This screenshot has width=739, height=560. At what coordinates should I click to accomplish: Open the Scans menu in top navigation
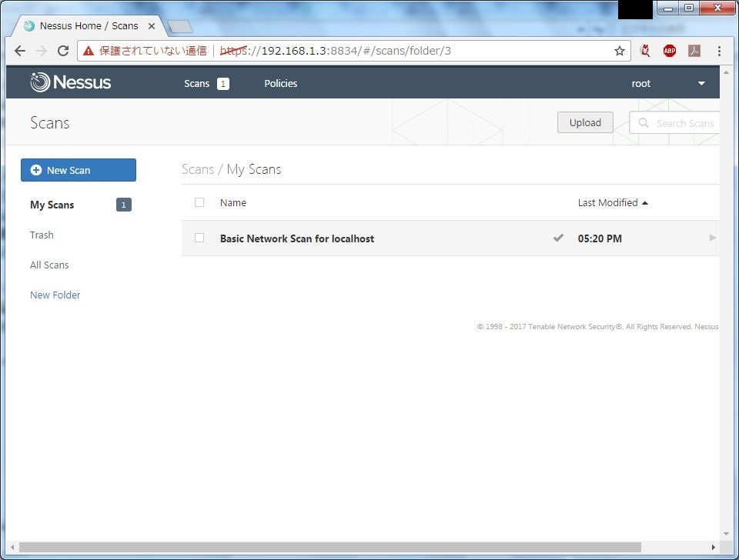click(196, 83)
